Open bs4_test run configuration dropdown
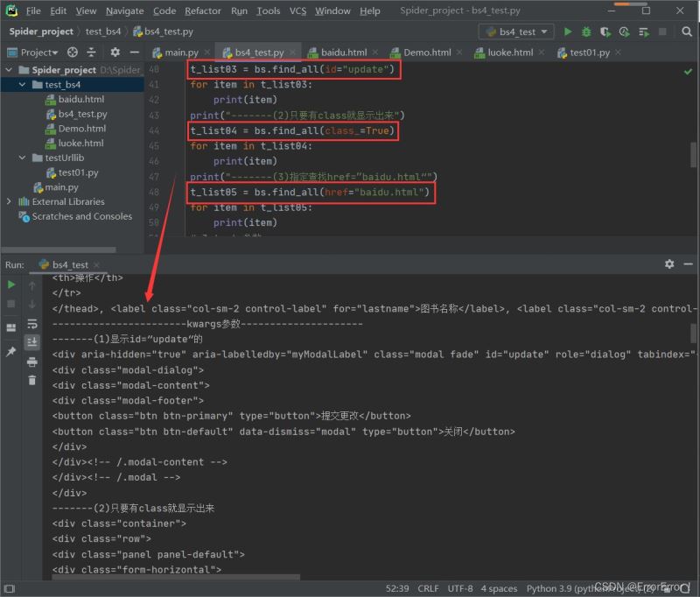The height and width of the screenshot is (597, 700). click(516, 32)
